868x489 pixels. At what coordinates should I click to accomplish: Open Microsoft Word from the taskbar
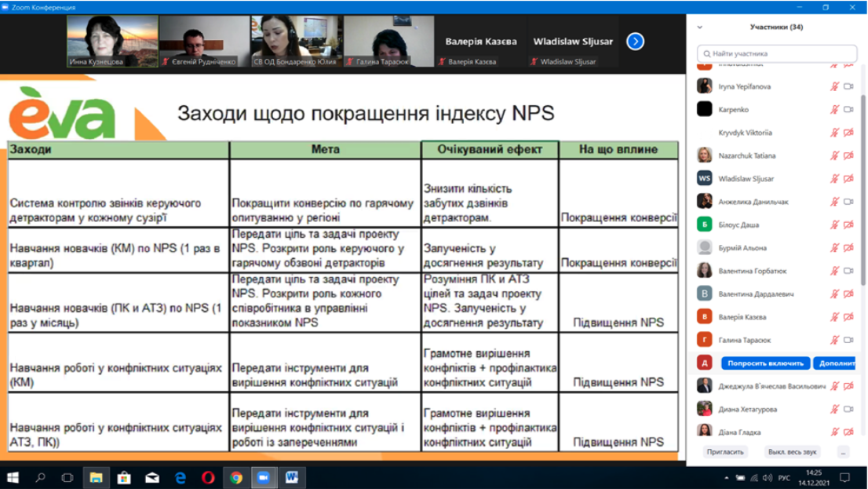(x=292, y=477)
